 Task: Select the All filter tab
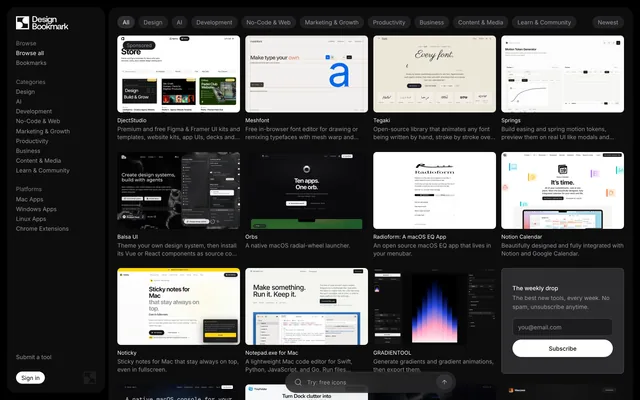[126, 22]
